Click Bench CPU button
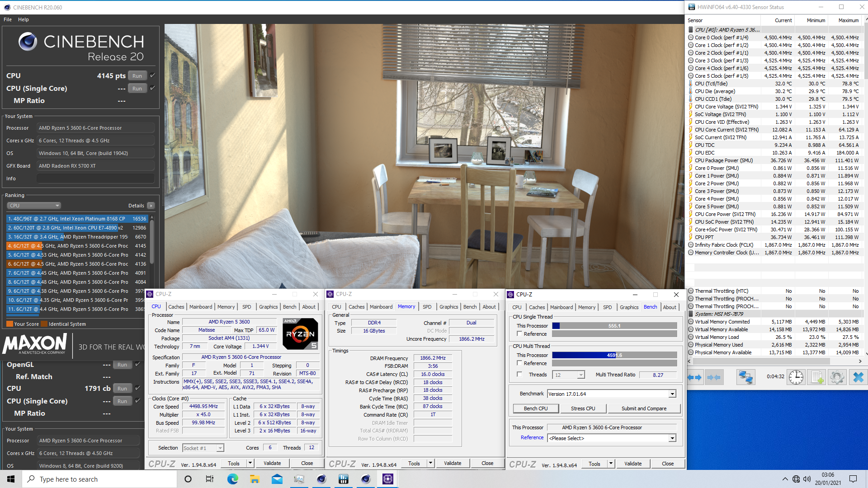Image resolution: width=868 pixels, height=488 pixels. coord(536,408)
